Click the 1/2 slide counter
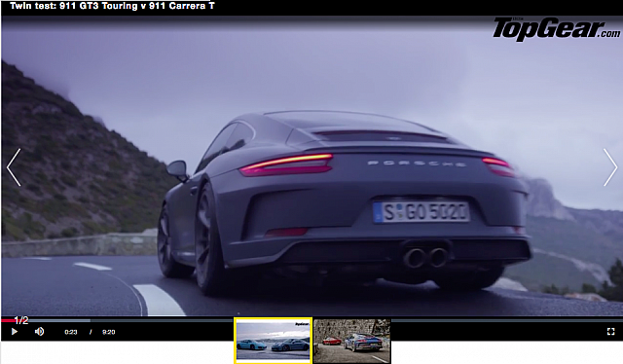 point(21,320)
